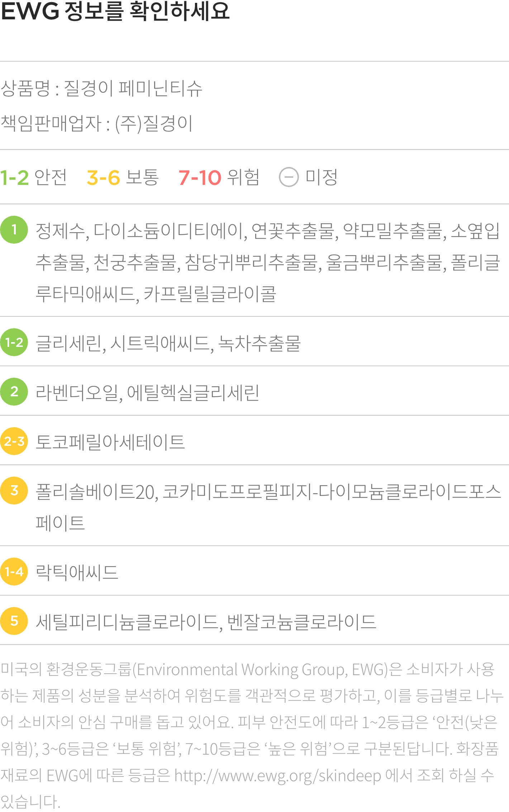Click the green grade 1 badge

pyautogui.click(x=14, y=230)
